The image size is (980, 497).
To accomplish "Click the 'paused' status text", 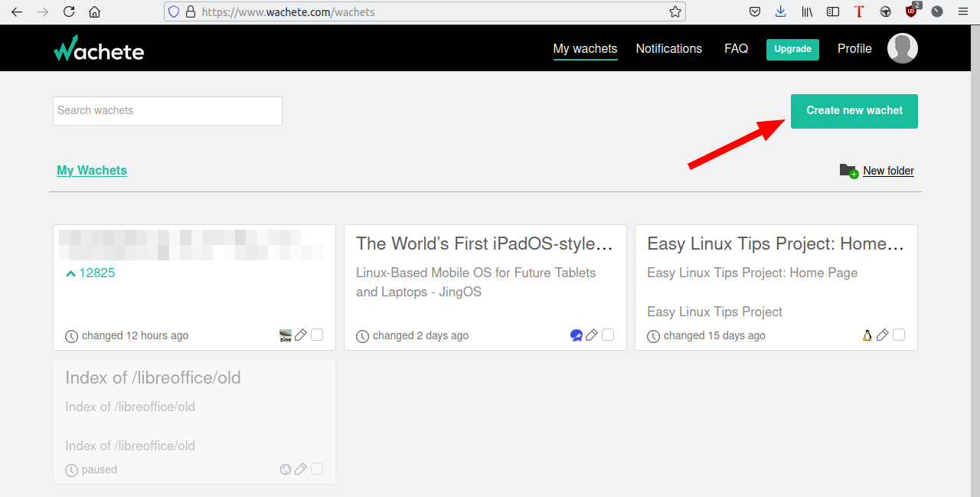I will [100, 469].
